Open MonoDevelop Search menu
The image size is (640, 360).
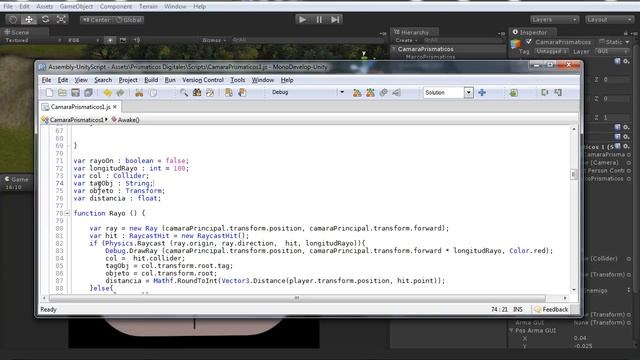coord(103,80)
